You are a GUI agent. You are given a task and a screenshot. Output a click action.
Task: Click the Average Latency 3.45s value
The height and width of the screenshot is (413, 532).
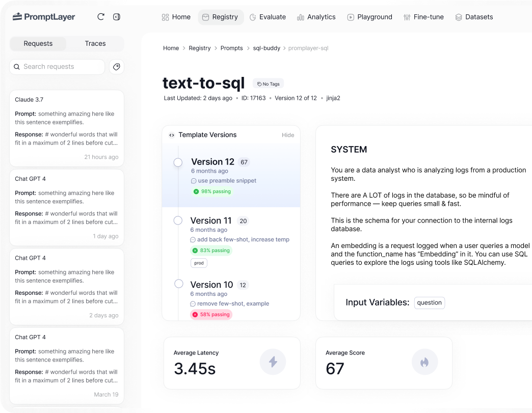195,369
